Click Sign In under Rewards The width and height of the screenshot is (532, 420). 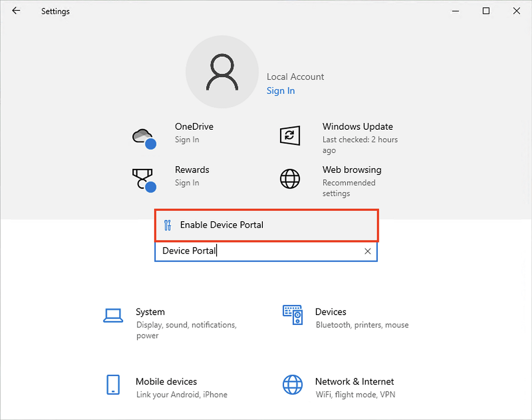click(x=187, y=182)
